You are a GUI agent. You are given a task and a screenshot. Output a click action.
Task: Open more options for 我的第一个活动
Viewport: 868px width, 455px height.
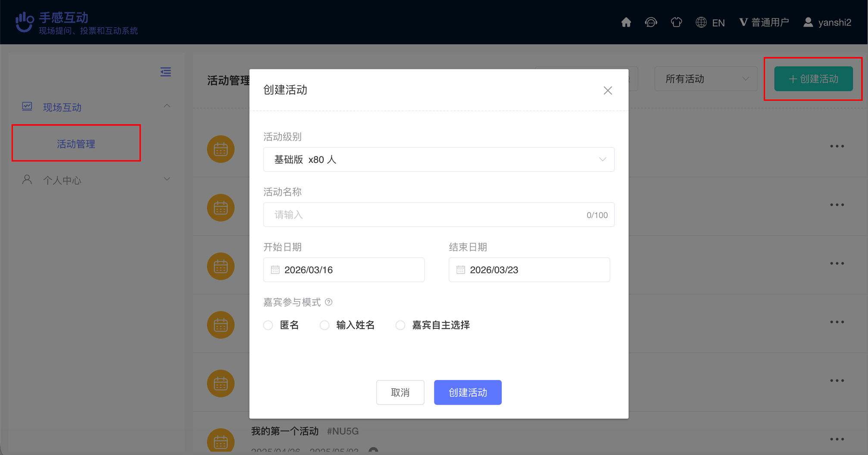837,439
